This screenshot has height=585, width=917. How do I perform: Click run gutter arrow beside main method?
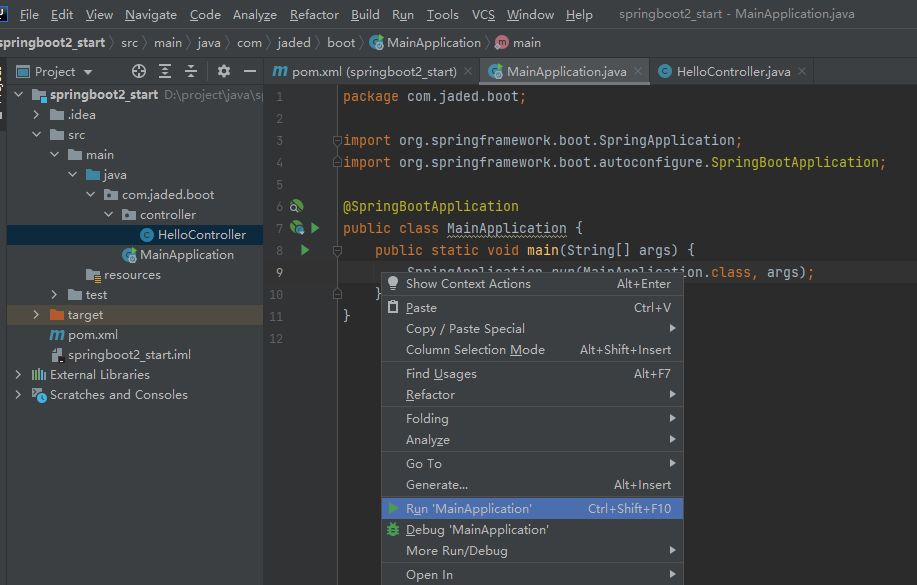click(x=306, y=250)
